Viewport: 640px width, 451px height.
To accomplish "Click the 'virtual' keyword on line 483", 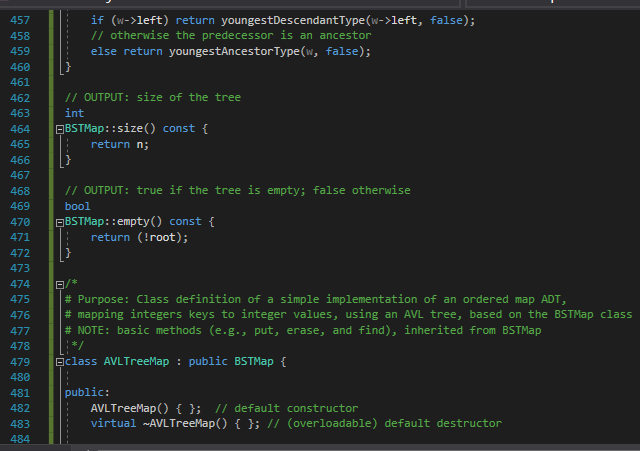I will (x=113, y=424).
